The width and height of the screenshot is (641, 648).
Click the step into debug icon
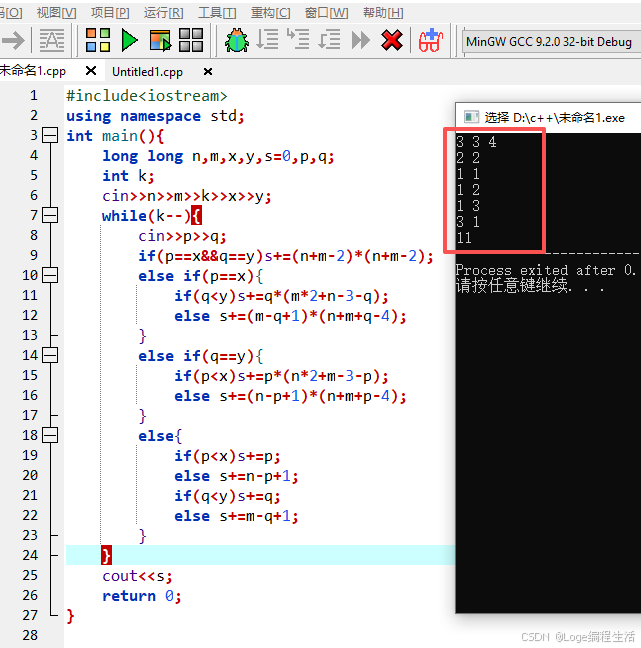[298, 39]
